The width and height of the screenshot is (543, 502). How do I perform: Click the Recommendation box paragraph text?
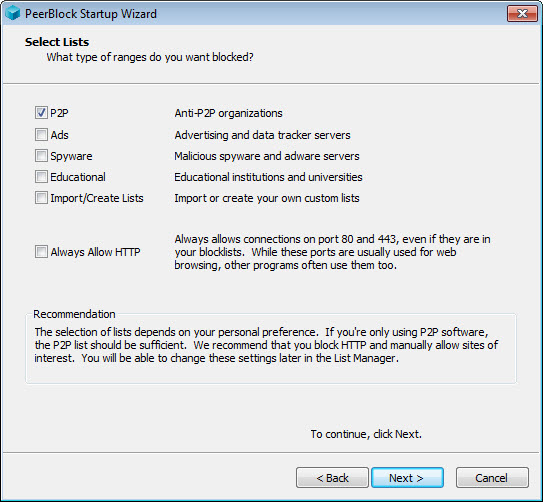(266, 345)
